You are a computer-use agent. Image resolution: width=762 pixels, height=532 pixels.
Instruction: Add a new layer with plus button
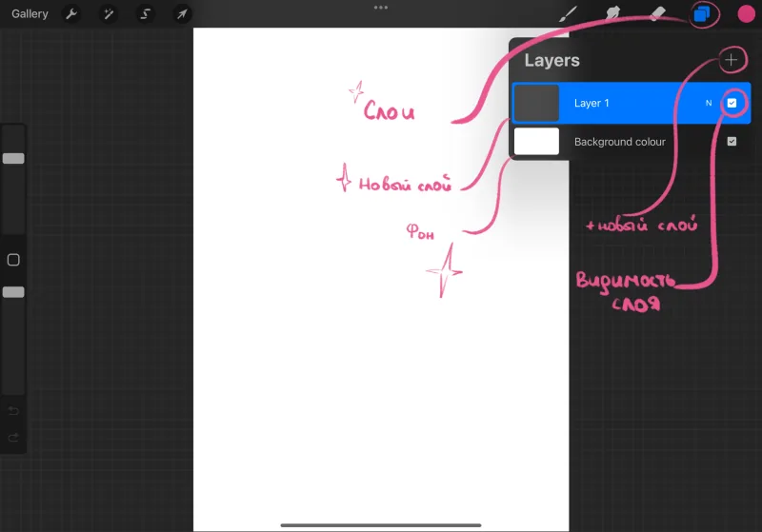tap(731, 60)
